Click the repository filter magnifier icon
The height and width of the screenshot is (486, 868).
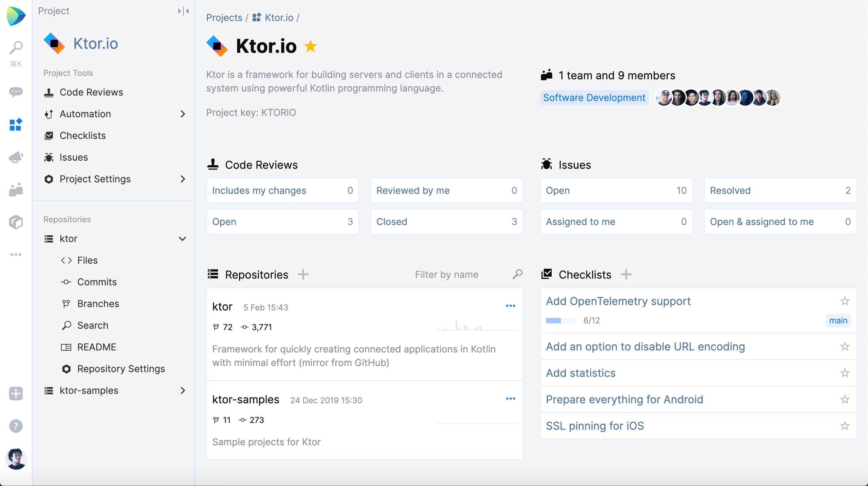517,274
